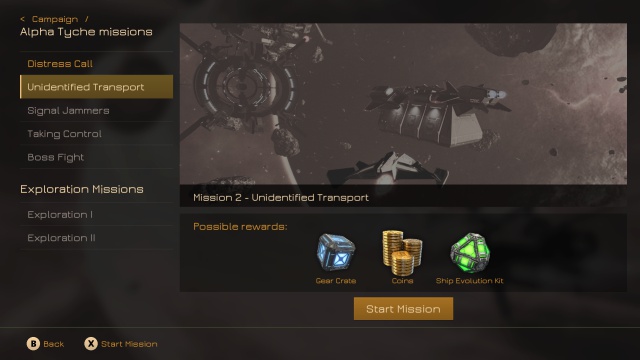Choose the Signal Jammers mission
The width and height of the screenshot is (640, 360).
coord(96,110)
